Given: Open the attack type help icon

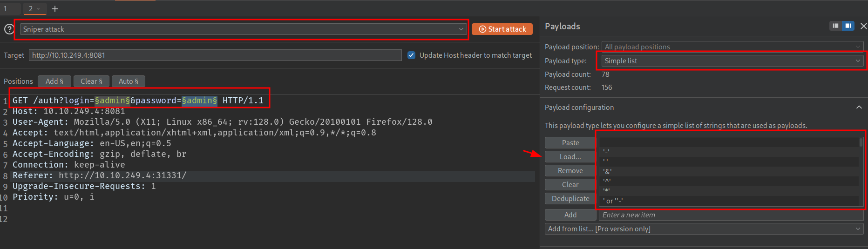Looking at the screenshot, I should pos(9,29).
